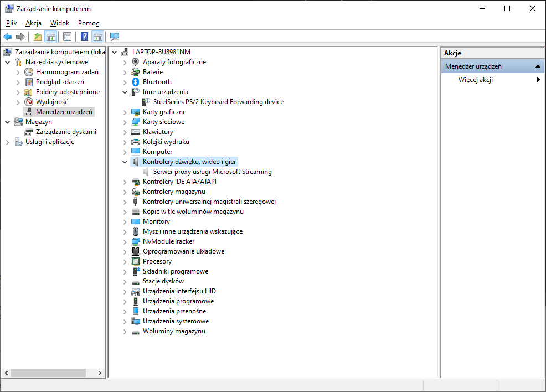Select Kopie w tle woluminów magazynu
546x392 pixels.
tap(193, 212)
